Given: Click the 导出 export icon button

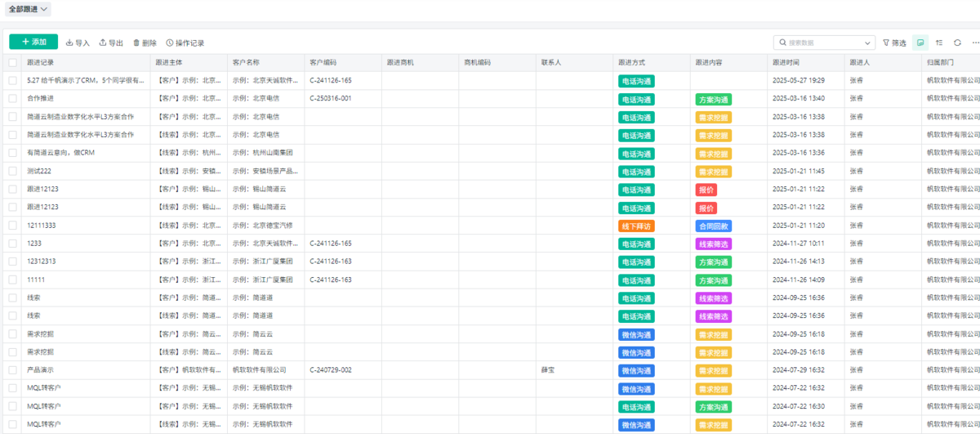Looking at the screenshot, I should 111,43.
